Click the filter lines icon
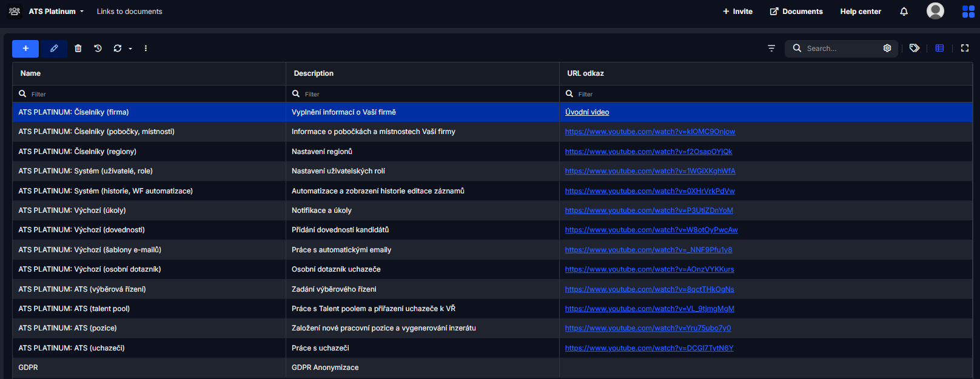980x379 pixels. pos(771,49)
